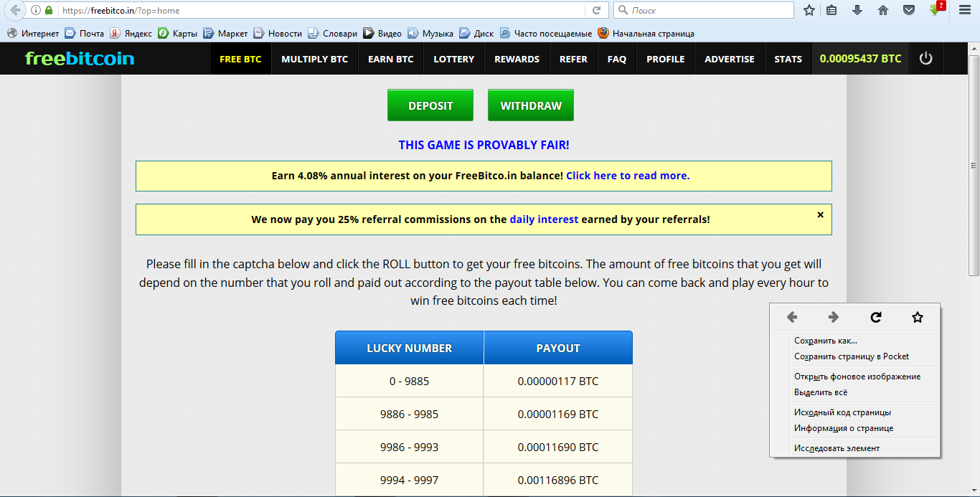
Task: Bookmark this page with the star icon
Action: 809,11
